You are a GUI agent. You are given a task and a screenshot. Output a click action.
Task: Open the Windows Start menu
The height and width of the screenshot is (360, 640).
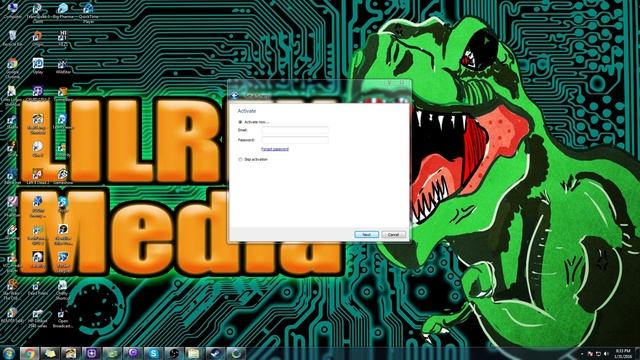pos(8,353)
